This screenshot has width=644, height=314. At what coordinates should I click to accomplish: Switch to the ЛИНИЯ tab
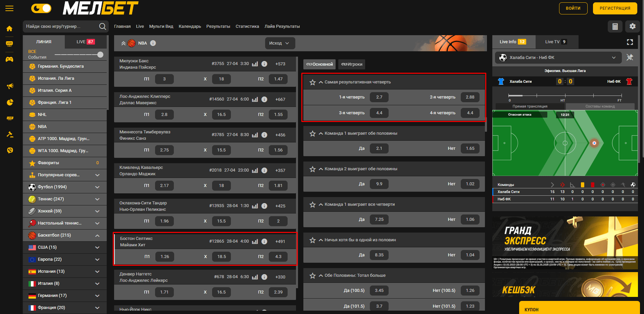point(44,42)
